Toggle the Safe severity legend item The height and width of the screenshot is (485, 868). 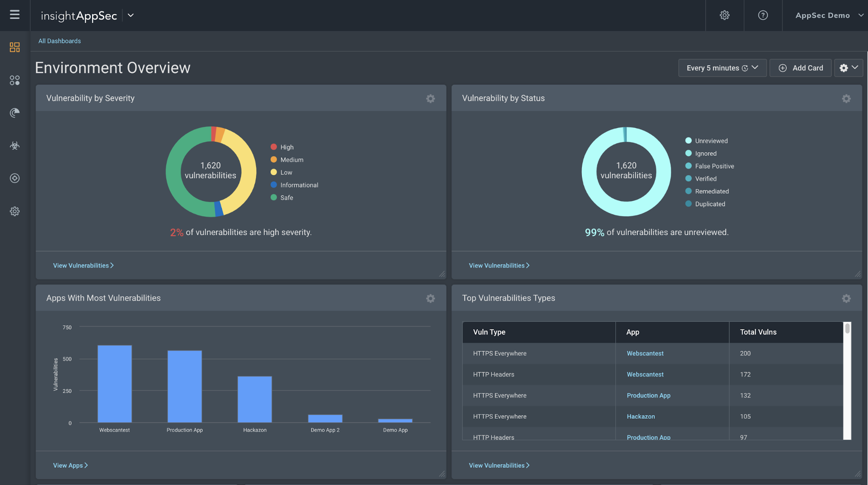pyautogui.click(x=286, y=197)
